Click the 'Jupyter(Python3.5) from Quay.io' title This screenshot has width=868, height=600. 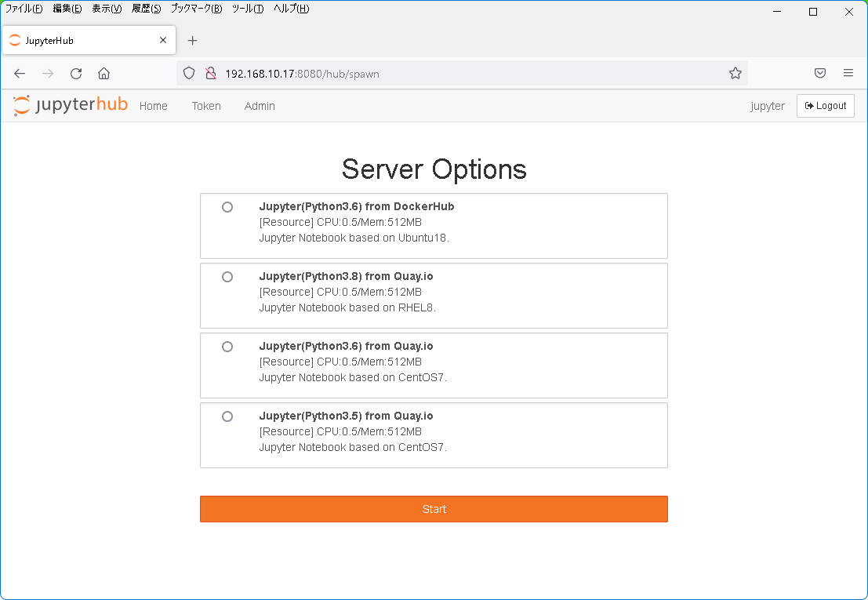[346, 416]
